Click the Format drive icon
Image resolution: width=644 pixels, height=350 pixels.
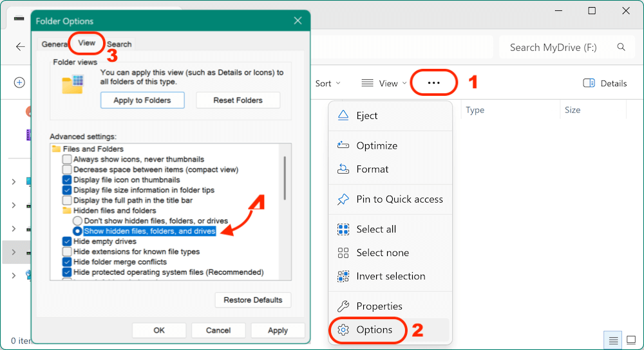343,169
